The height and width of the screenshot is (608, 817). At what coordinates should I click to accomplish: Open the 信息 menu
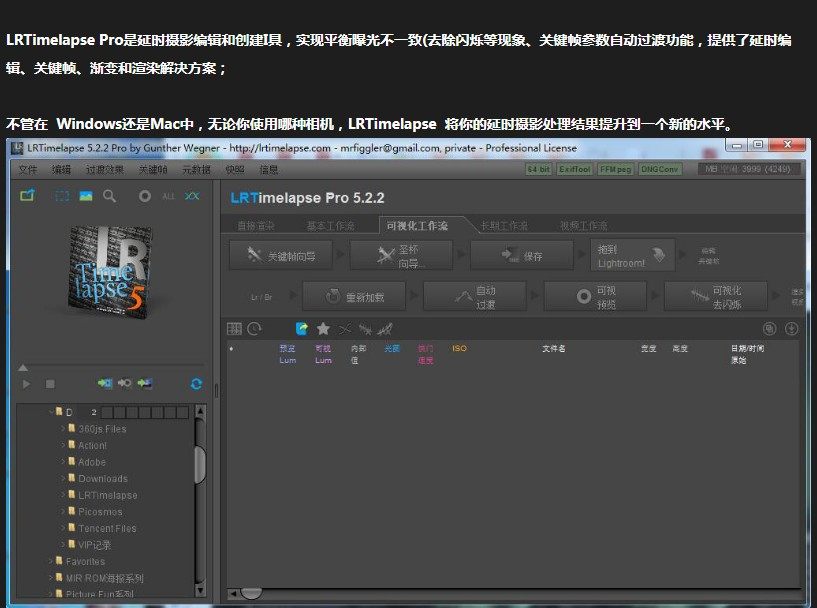coord(268,169)
